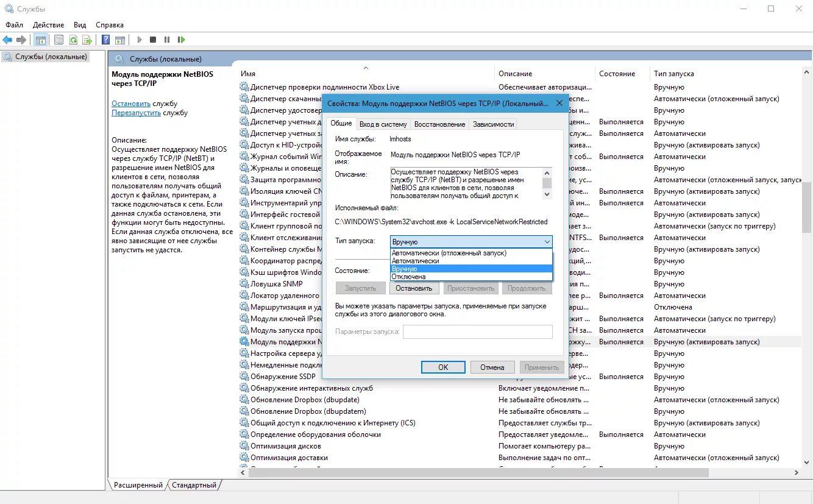
Task: Click the executable path C:\WINDOWS\System32\svchost.exe text
Action: pyautogui.click(x=441, y=222)
